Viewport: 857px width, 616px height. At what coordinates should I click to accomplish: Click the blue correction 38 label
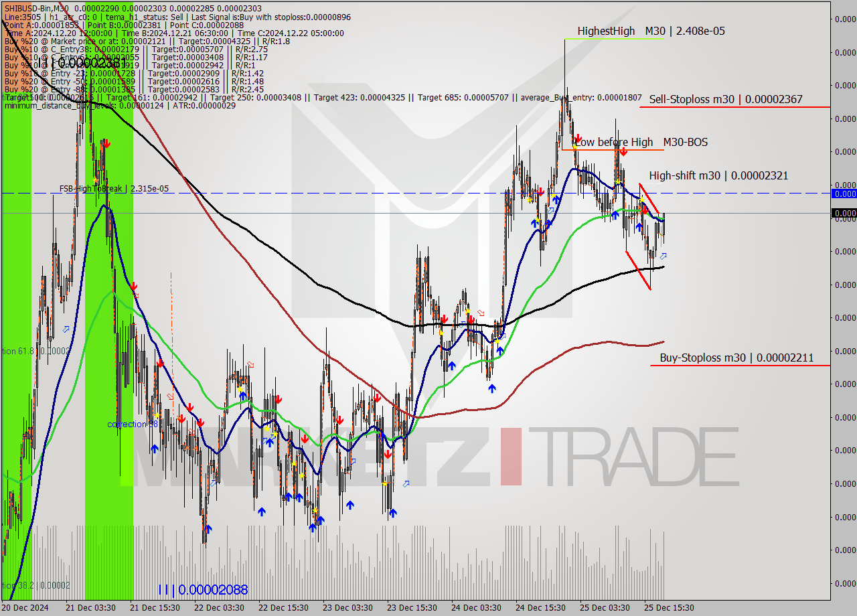pyautogui.click(x=133, y=424)
